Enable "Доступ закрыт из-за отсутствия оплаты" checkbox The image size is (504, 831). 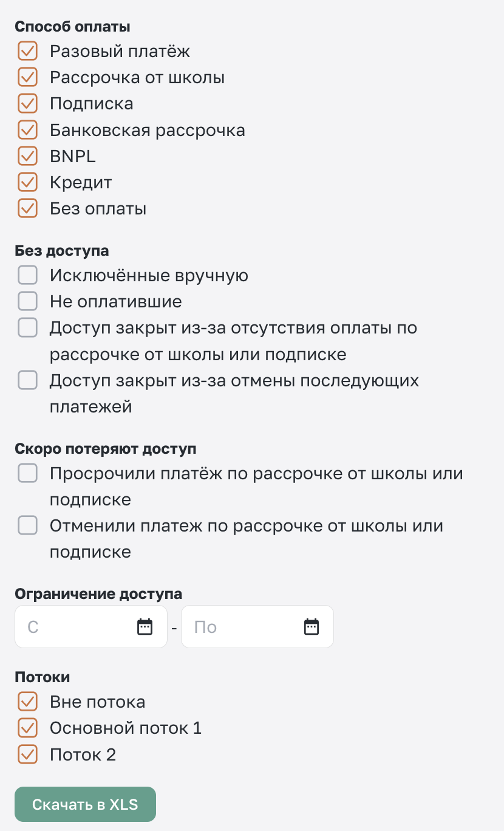pyautogui.click(x=28, y=327)
